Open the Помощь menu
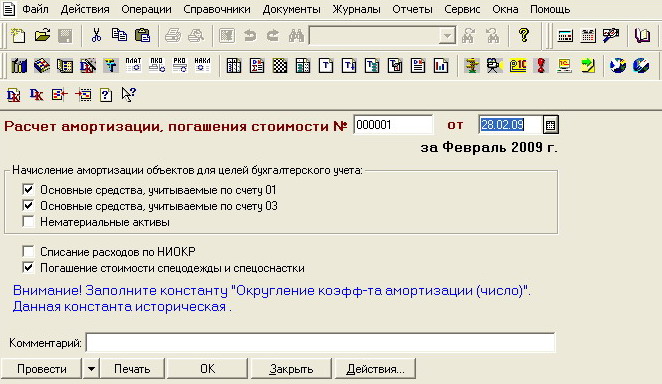This screenshot has width=662, height=384. click(x=550, y=9)
